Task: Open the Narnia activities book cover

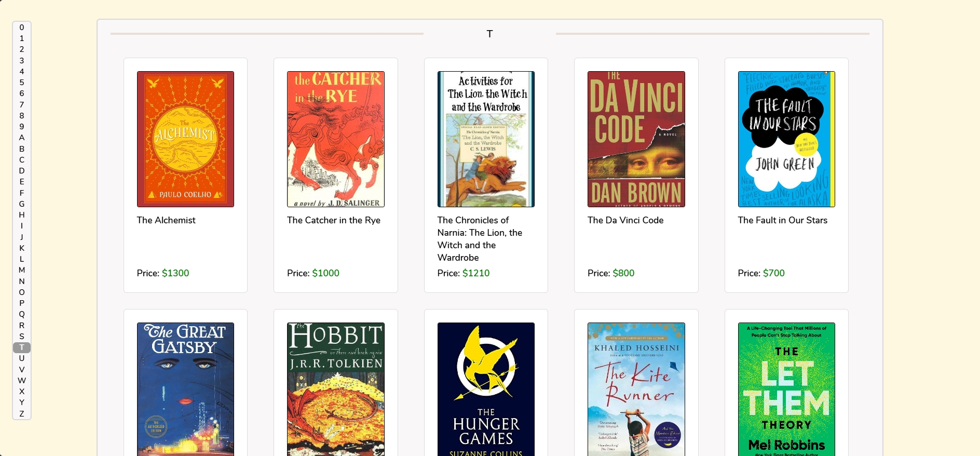Action: pyautogui.click(x=486, y=139)
